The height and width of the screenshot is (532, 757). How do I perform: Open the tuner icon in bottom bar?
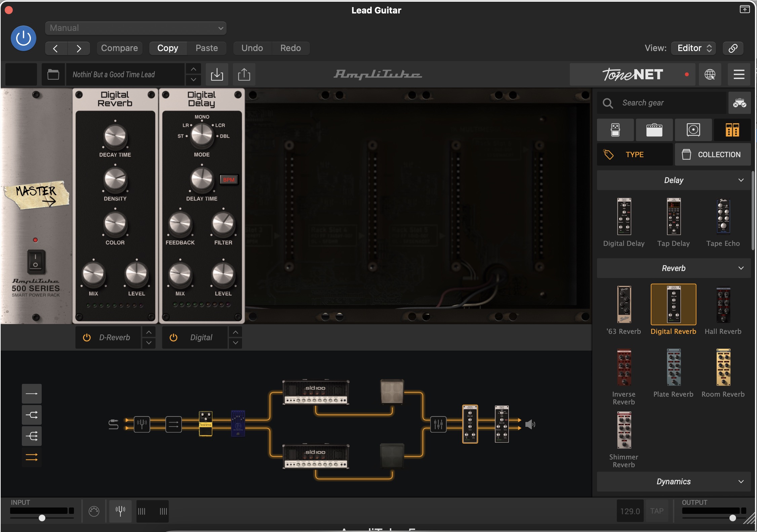coord(120,511)
